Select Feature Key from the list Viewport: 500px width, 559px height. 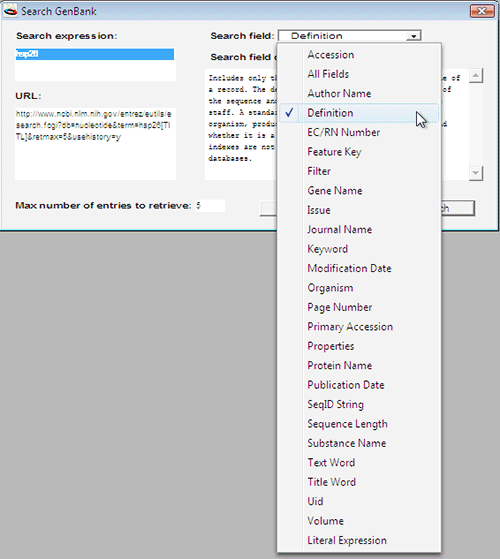point(359,152)
